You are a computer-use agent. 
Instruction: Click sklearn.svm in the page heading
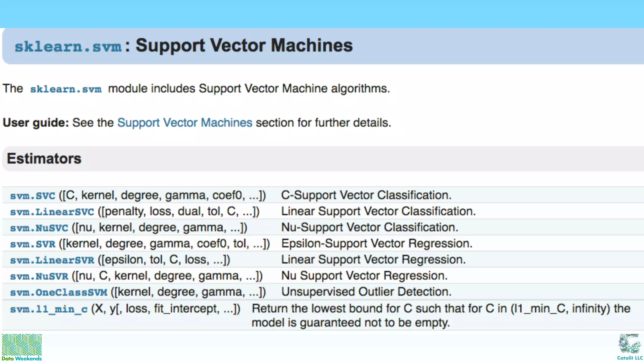point(68,47)
